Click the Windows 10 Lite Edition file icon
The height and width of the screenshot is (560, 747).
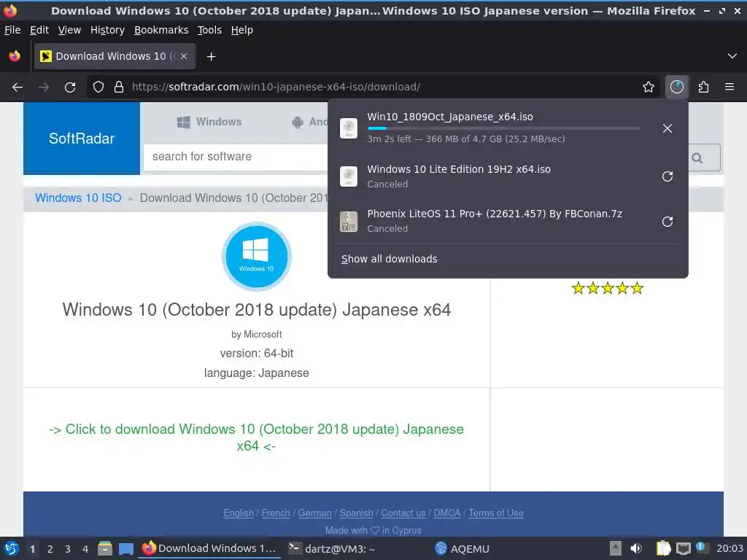coord(349,176)
